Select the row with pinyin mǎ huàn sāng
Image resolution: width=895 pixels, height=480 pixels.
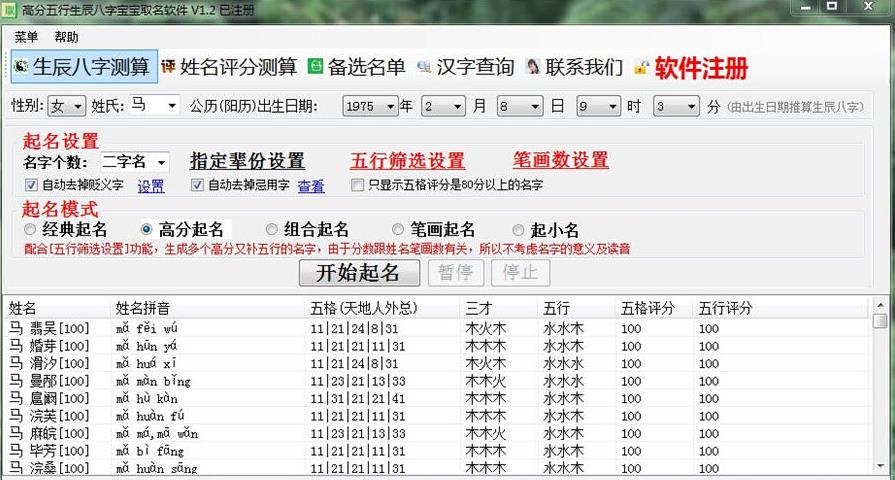[x=437, y=468]
